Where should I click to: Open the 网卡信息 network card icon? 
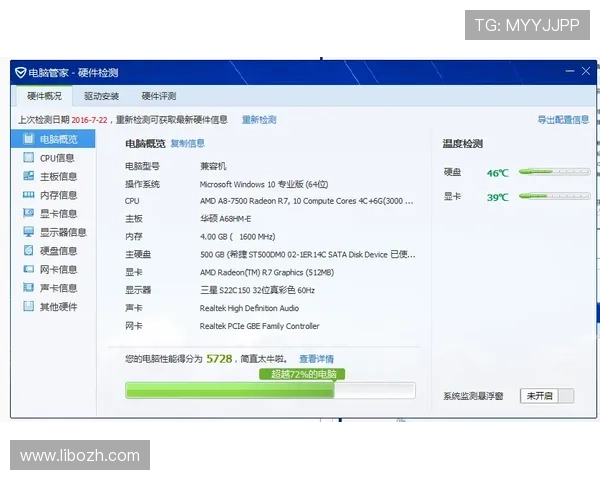coord(28,269)
